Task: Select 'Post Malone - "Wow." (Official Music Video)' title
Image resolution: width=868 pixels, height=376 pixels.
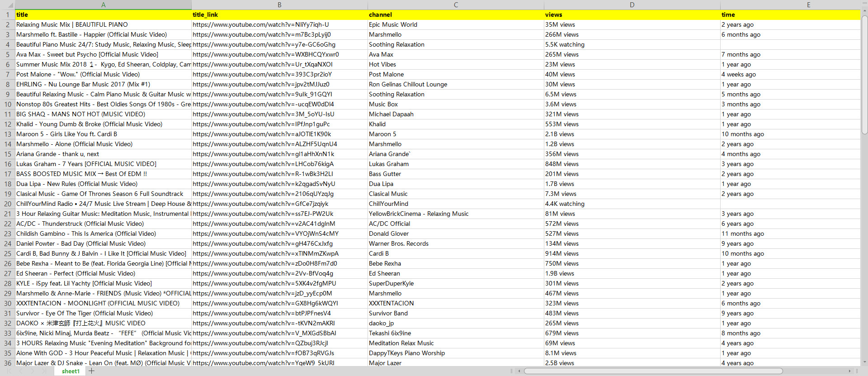Action: click(103, 74)
